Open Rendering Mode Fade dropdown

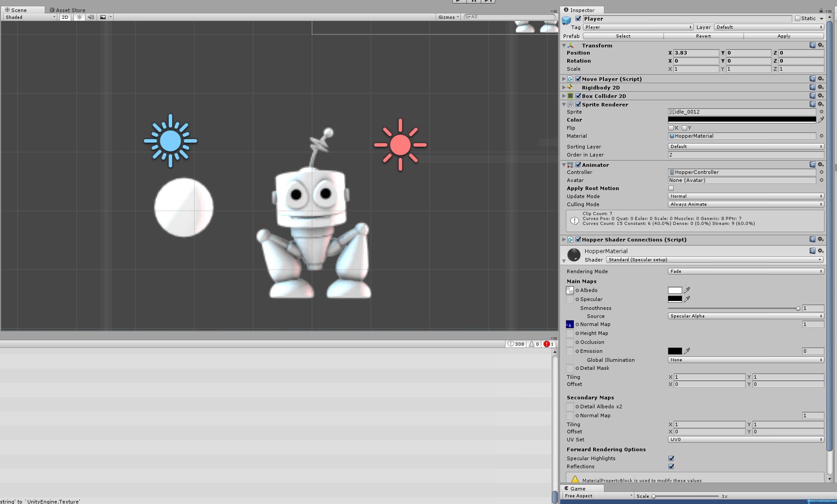[x=746, y=271]
